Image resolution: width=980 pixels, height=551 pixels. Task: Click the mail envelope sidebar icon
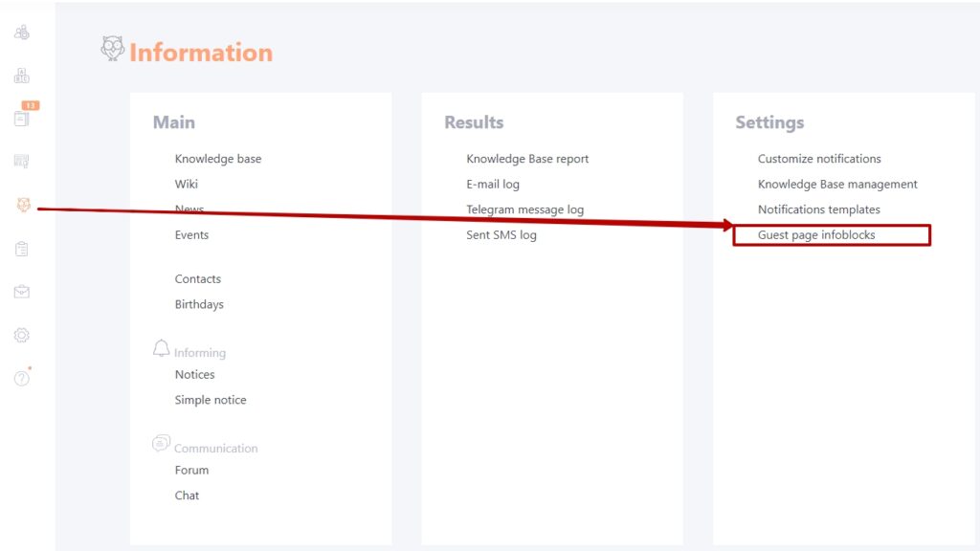point(22,292)
